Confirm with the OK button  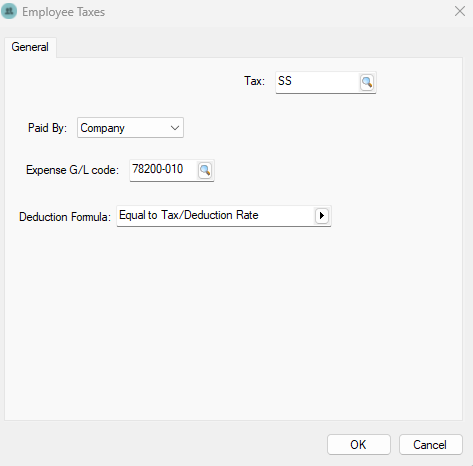click(359, 445)
